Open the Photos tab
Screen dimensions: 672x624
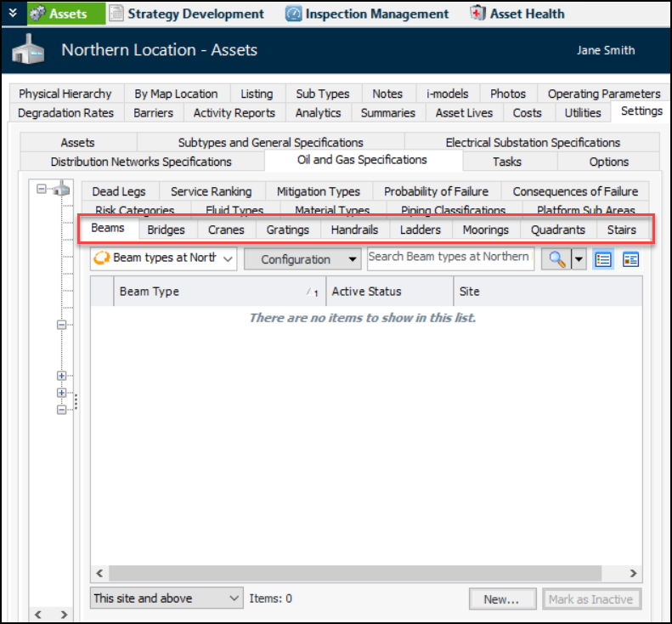click(x=508, y=94)
